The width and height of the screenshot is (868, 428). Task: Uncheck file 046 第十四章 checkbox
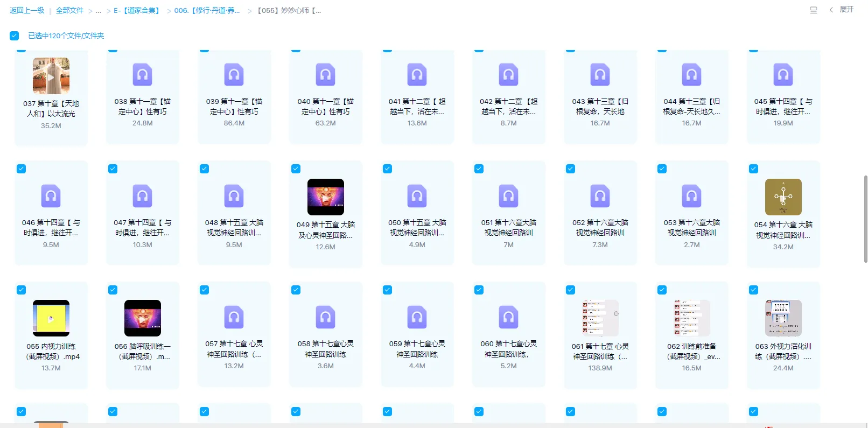(21, 169)
